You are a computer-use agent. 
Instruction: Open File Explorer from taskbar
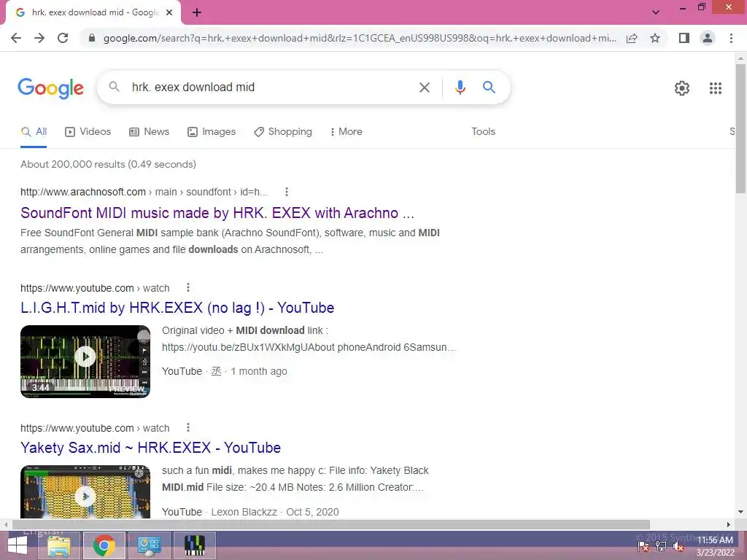click(x=59, y=545)
